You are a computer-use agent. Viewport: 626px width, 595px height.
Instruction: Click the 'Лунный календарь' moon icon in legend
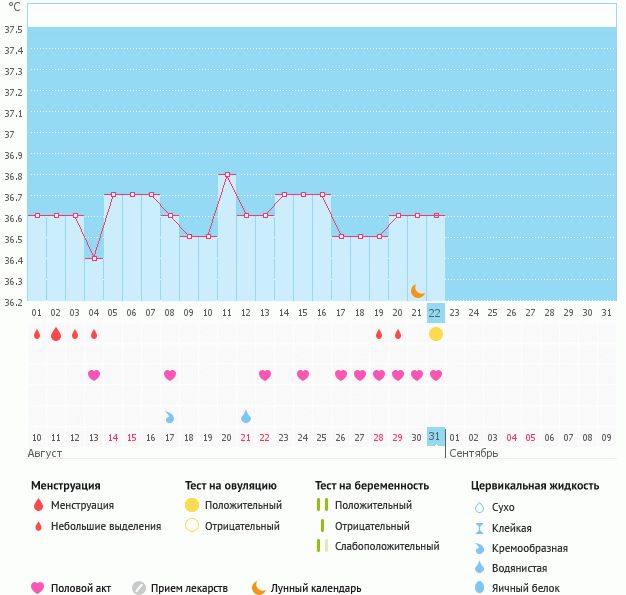click(x=259, y=588)
